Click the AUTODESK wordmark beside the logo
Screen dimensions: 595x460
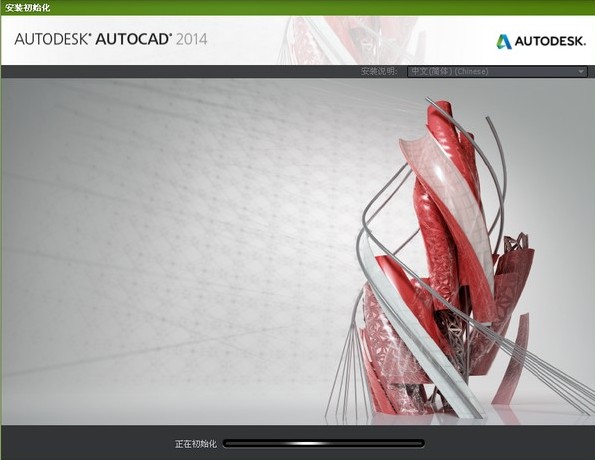pyautogui.click(x=550, y=41)
